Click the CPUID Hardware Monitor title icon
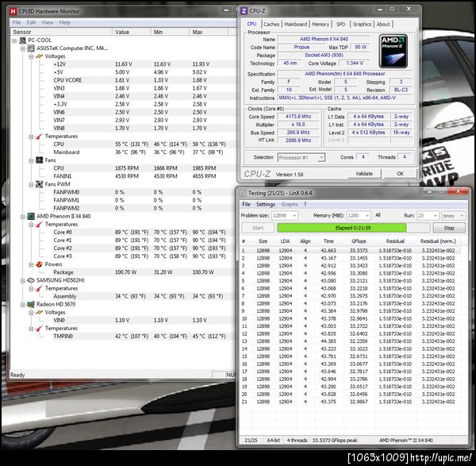Image resolution: width=476 pixels, height=466 pixels. [13, 11]
